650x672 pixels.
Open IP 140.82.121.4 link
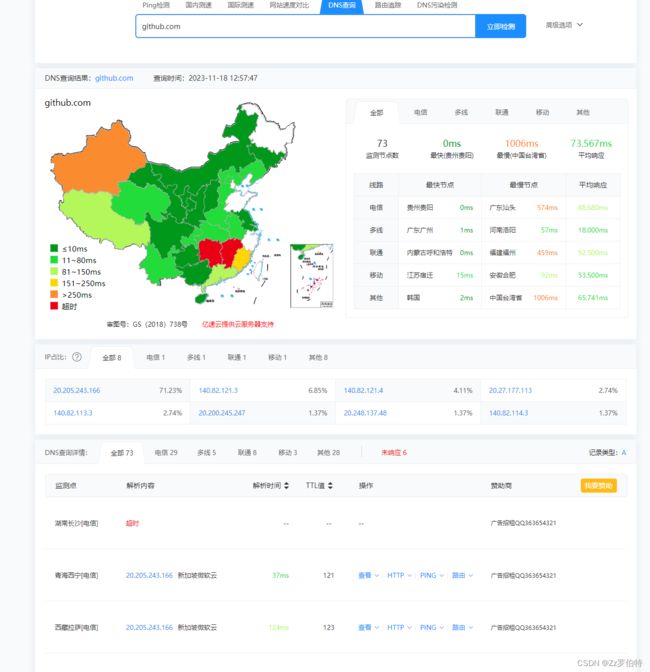(x=363, y=390)
